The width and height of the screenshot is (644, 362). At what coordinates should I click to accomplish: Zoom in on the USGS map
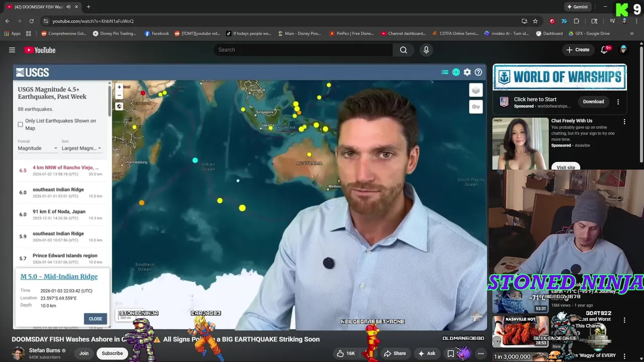click(119, 87)
